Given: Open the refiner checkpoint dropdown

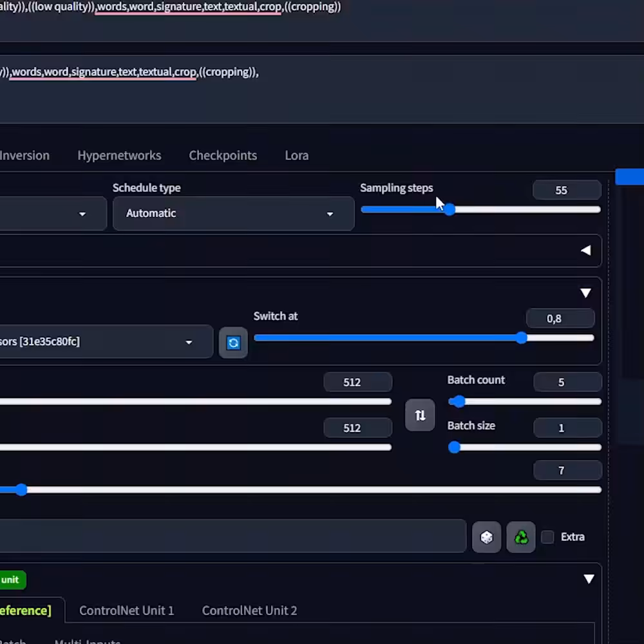Looking at the screenshot, I should point(106,342).
